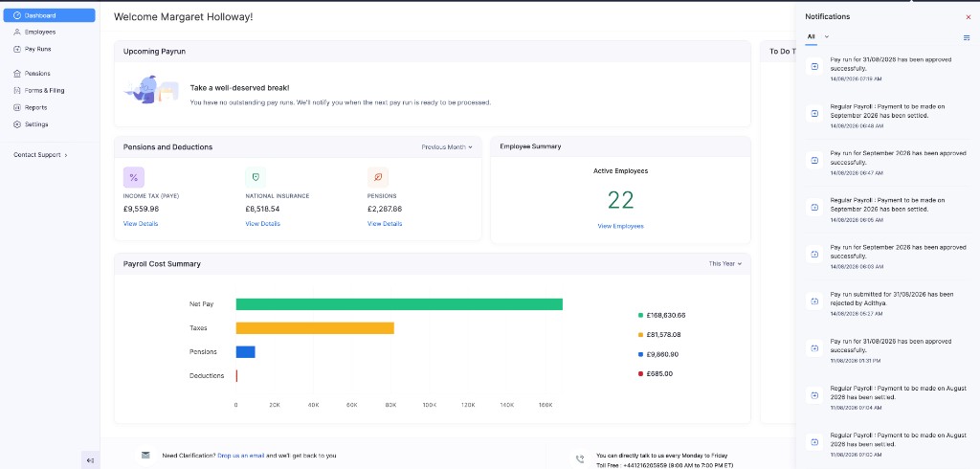Close the Notifications panel with red X

tap(969, 17)
